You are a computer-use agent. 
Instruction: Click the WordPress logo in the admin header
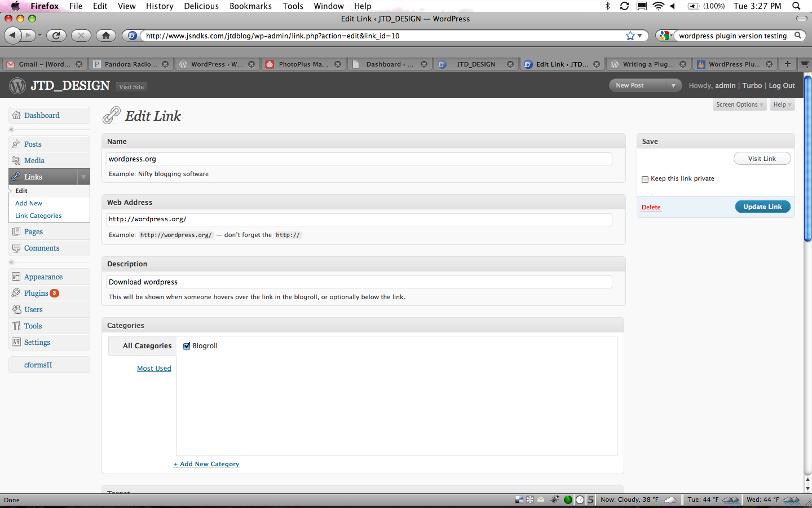coord(17,86)
